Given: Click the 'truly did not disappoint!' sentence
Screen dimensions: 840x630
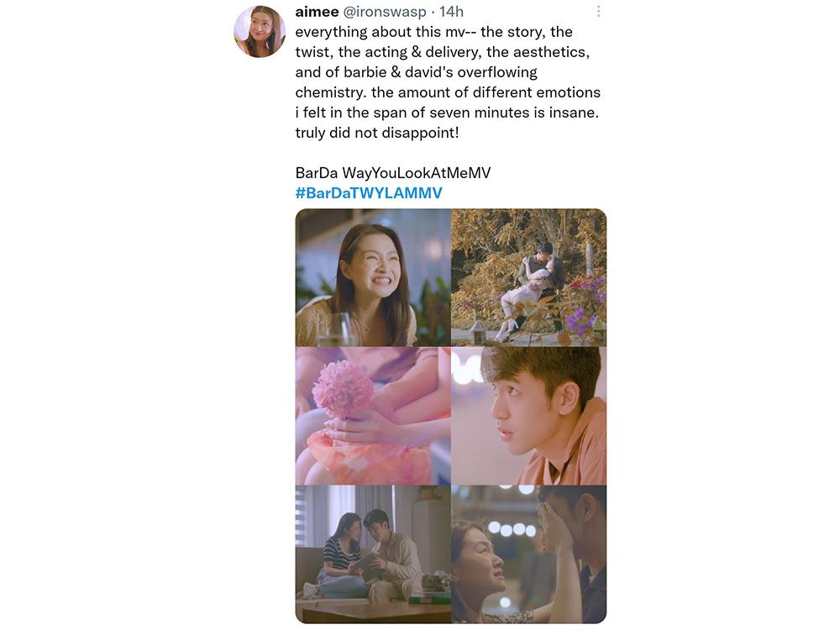Looking at the screenshot, I should pyautogui.click(x=377, y=133).
